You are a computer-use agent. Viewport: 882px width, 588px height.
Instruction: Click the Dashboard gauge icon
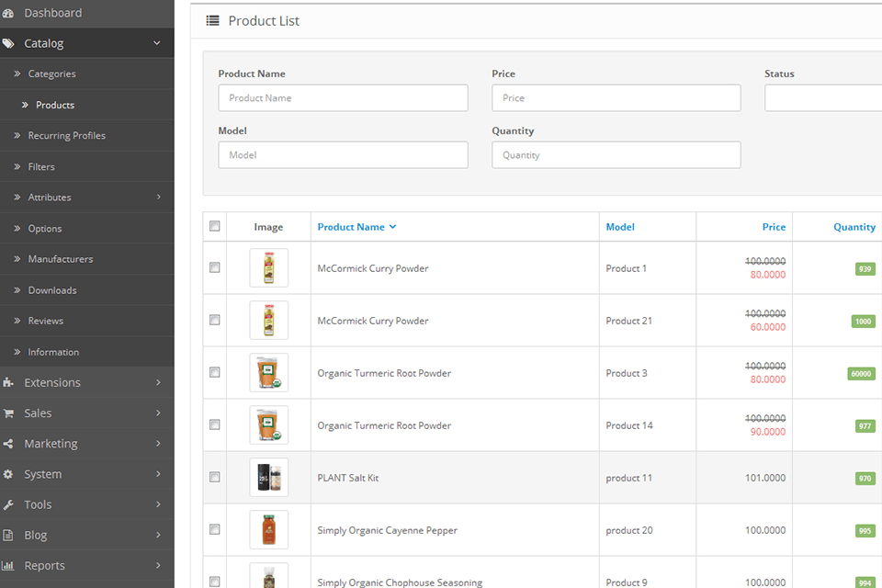click(x=8, y=13)
